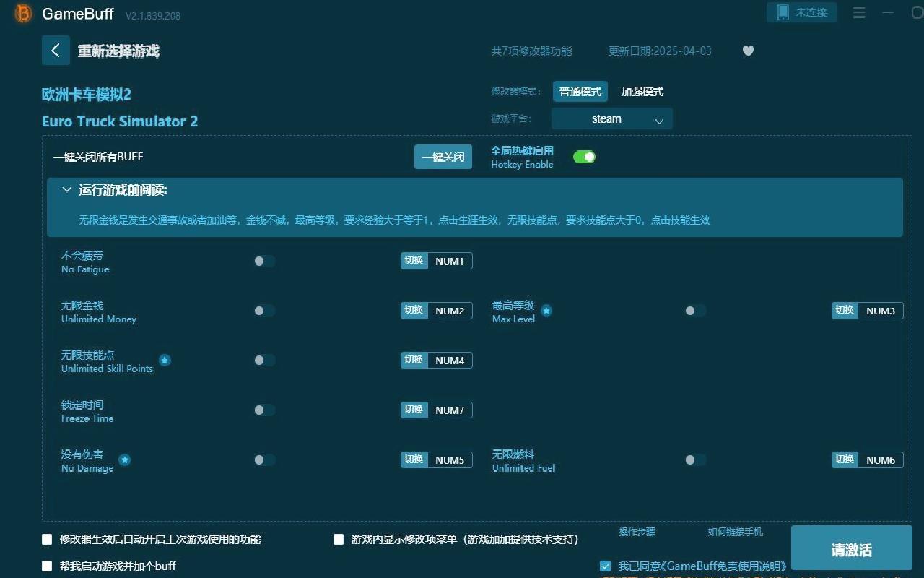This screenshot has width=924, height=578.
Task: Uncheck the GameBuff disclaimer agreement checkbox
Action: [x=605, y=566]
